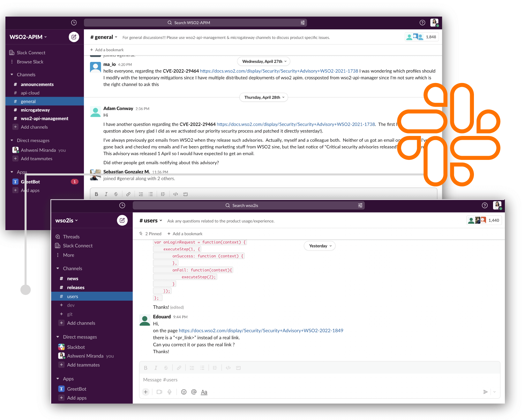
Task: Open emoji picker in #users composer
Action: coord(184,392)
